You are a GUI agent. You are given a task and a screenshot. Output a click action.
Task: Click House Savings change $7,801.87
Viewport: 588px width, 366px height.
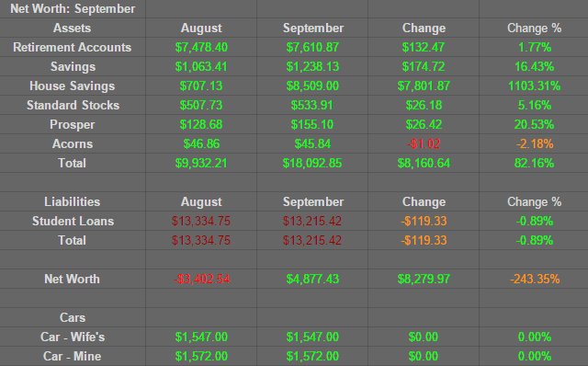click(424, 86)
